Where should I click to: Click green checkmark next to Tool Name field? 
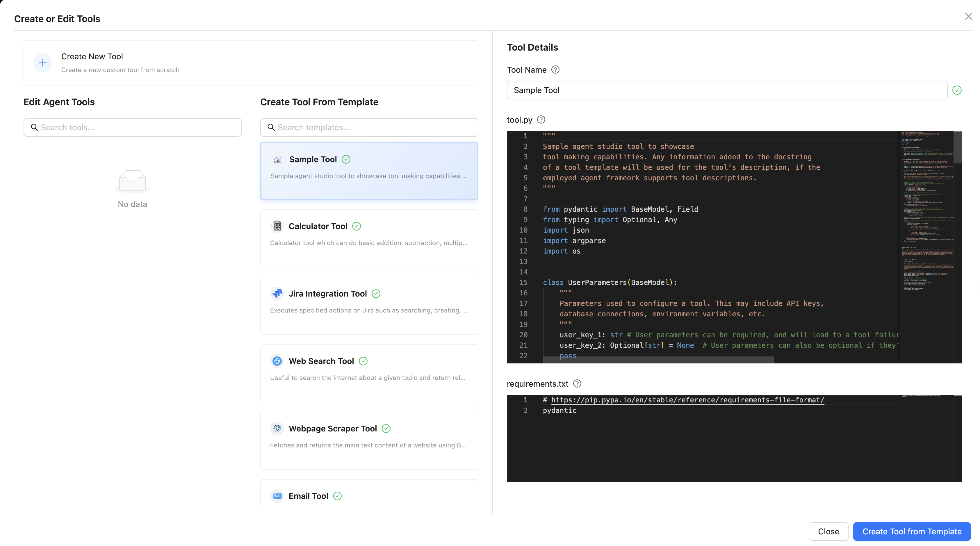pos(957,90)
